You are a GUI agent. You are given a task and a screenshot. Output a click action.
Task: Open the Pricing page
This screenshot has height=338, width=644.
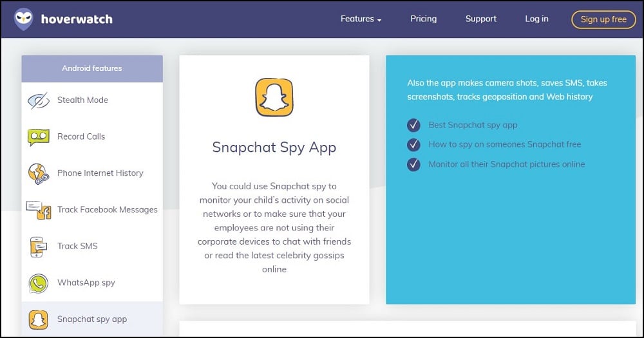[x=424, y=19]
